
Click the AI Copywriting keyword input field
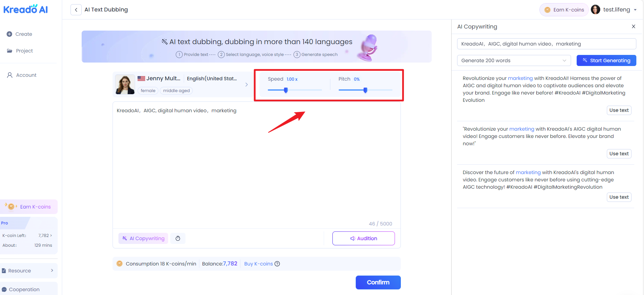coord(546,44)
